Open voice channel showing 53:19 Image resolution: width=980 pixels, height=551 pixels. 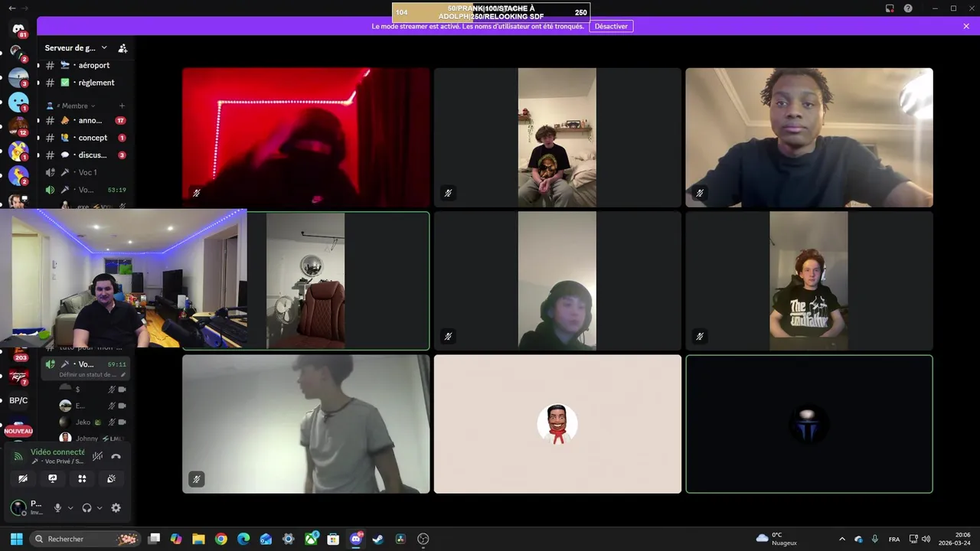87,190
